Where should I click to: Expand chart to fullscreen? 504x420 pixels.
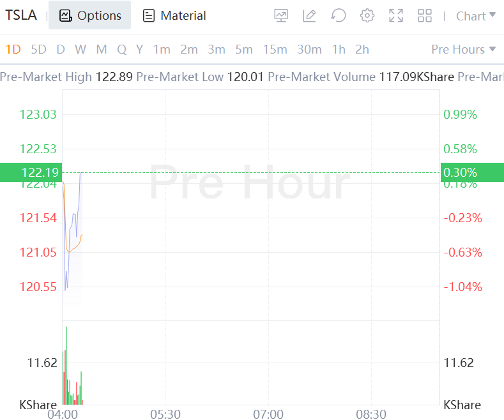pyautogui.click(x=396, y=15)
